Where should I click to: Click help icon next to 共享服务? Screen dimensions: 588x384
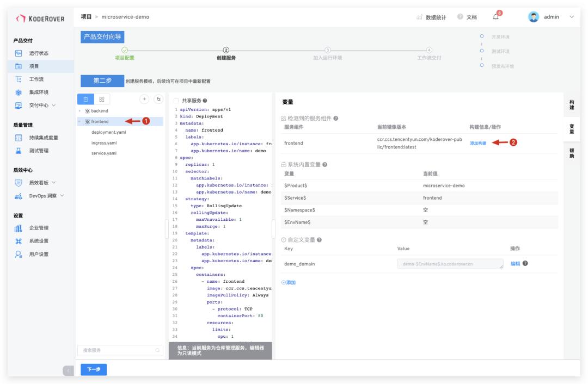[x=205, y=101]
